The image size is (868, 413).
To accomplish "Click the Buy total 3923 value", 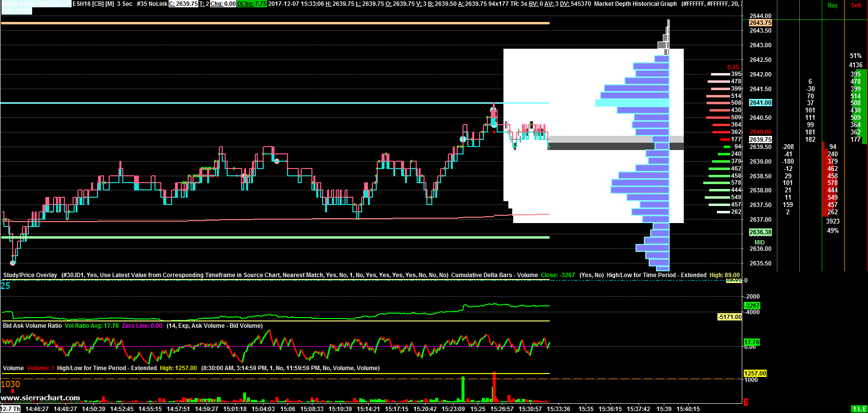I will tap(833, 222).
